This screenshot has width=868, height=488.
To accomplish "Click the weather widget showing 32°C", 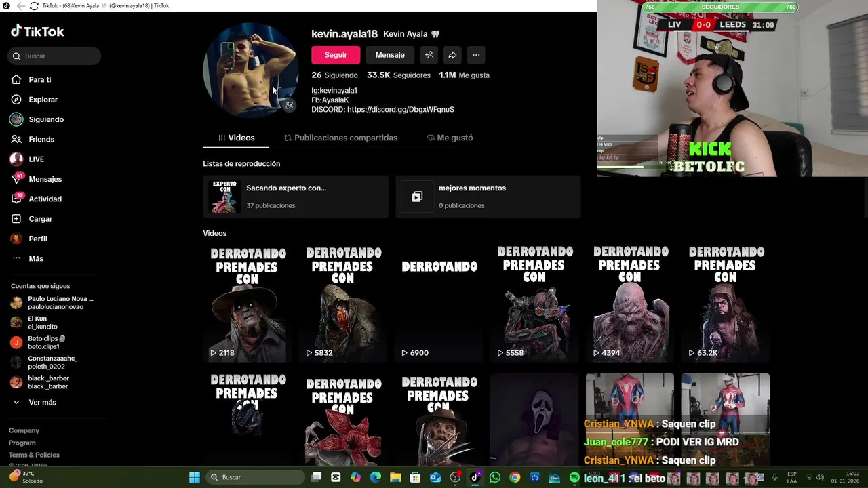I will click(27, 477).
